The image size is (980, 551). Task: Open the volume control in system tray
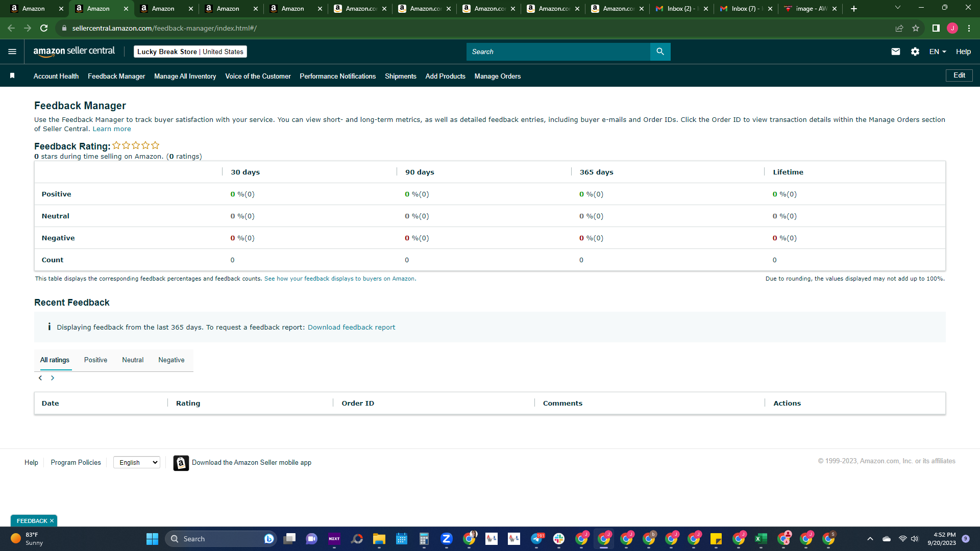click(x=914, y=539)
